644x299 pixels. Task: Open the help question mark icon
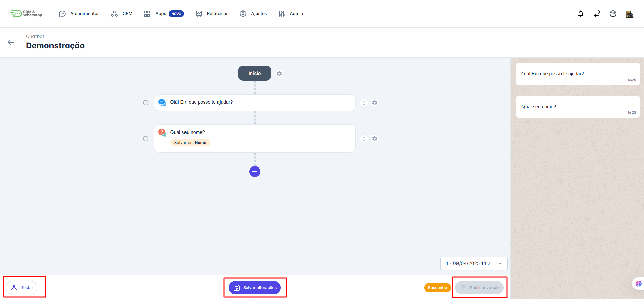tap(613, 14)
